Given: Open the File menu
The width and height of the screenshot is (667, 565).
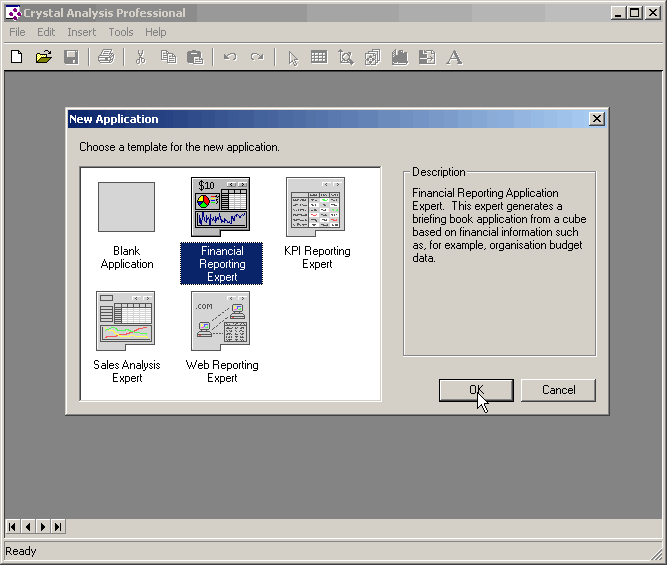Looking at the screenshot, I should 17,32.
